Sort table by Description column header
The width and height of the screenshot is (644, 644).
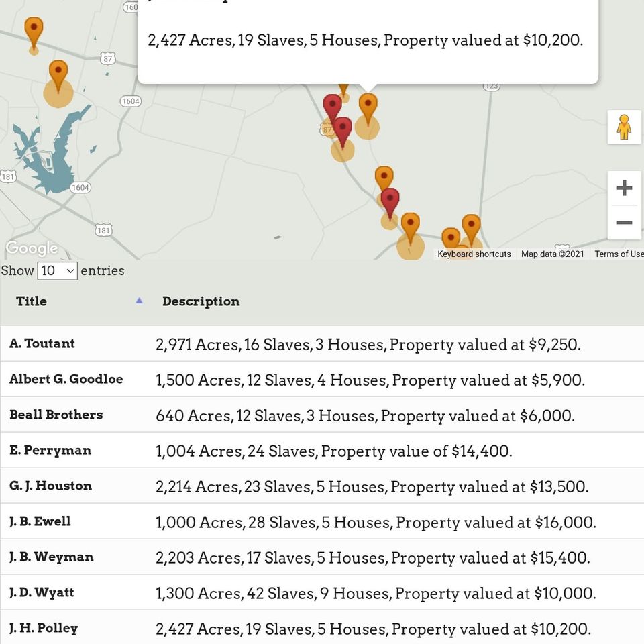click(x=201, y=301)
